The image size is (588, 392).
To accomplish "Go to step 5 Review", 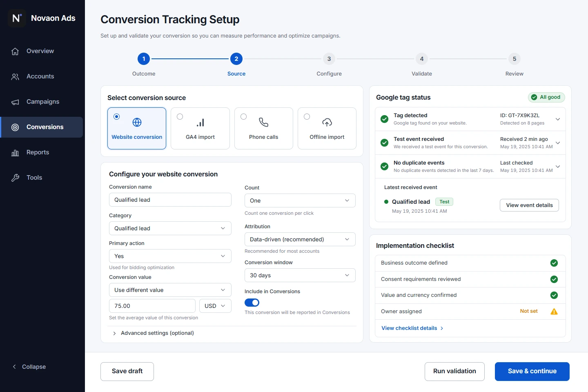I will pyautogui.click(x=514, y=59).
